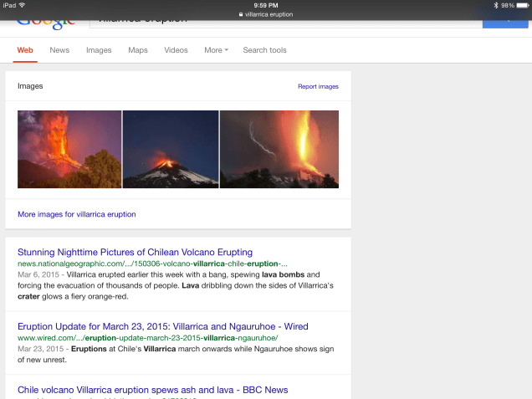The image size is (532, 399).
Task: Open Search tools options
Action: [264, 50]
